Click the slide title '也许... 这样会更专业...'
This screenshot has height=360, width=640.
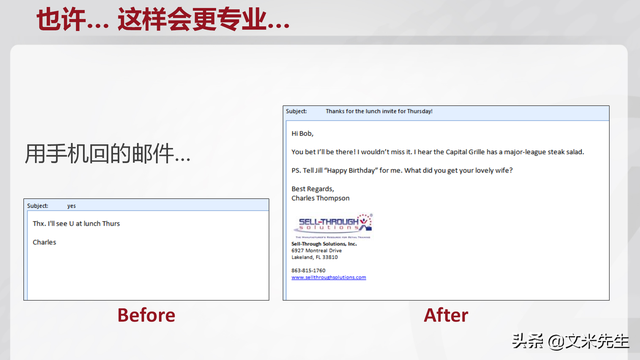coord(163,19)
